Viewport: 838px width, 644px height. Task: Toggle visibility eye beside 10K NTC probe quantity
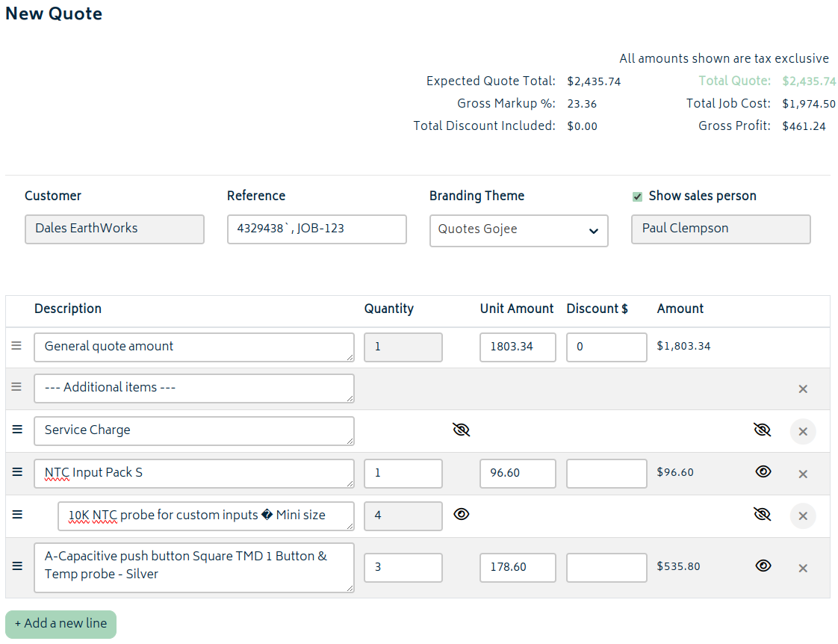tap(461, 514)
